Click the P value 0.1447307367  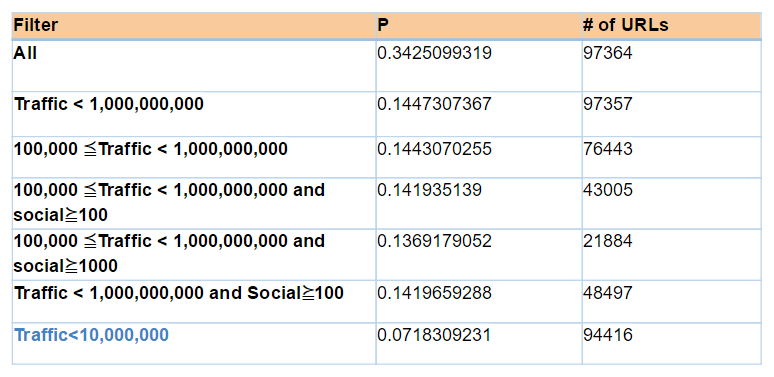pos(434,104)
